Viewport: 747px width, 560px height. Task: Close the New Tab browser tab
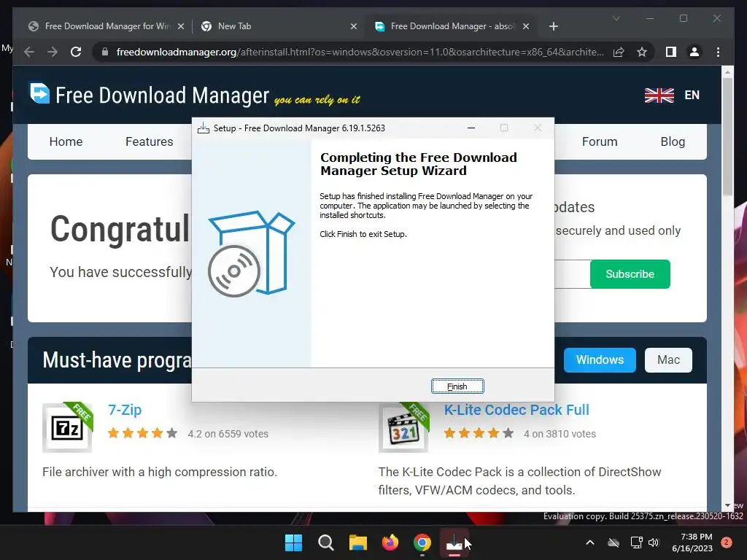click(x=354, y=26)
